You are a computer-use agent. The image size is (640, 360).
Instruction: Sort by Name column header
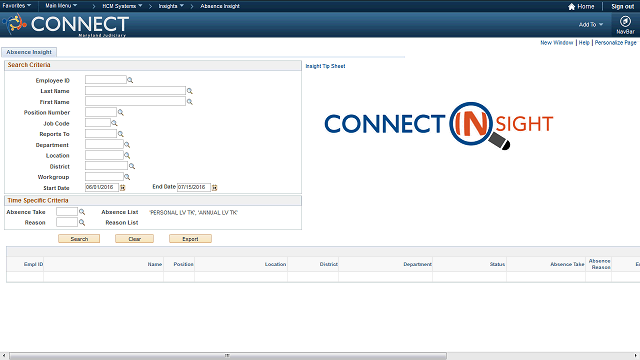155,264
